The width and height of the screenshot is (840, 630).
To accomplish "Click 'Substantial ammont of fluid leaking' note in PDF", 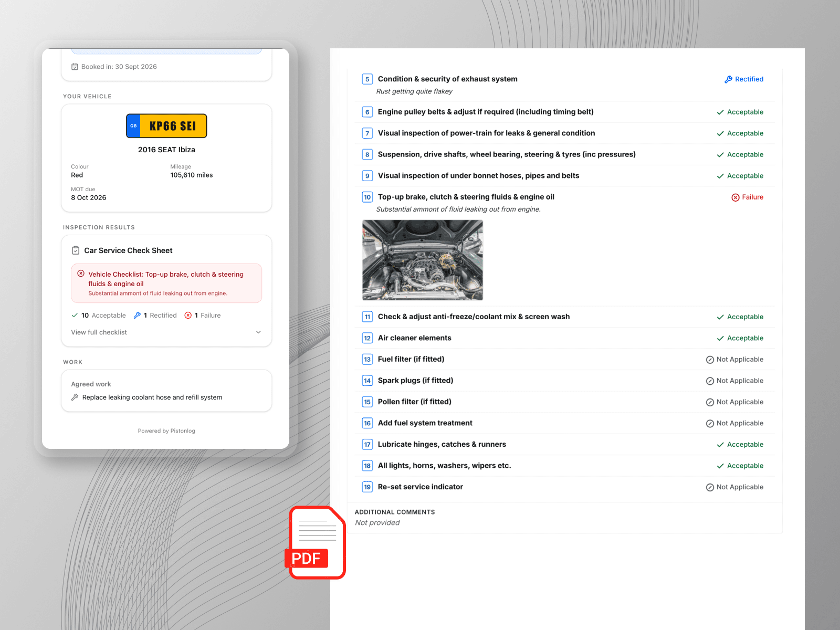I will (x=458, y=209).
